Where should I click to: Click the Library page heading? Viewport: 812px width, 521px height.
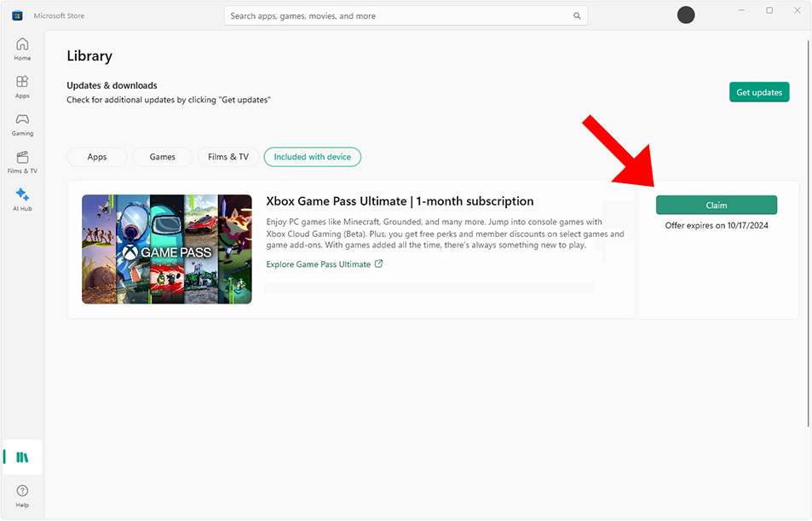tap(89, 56)
